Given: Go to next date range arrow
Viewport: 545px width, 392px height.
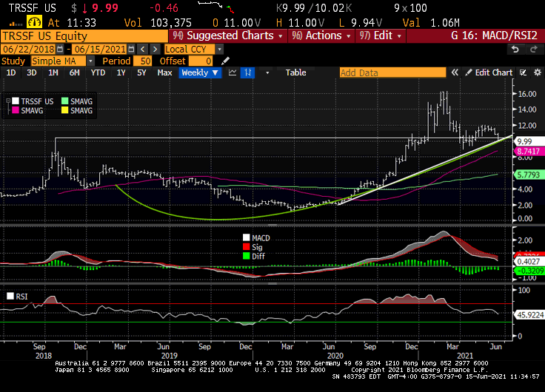Looking at the screenshot, I should [x=155, y=49].
